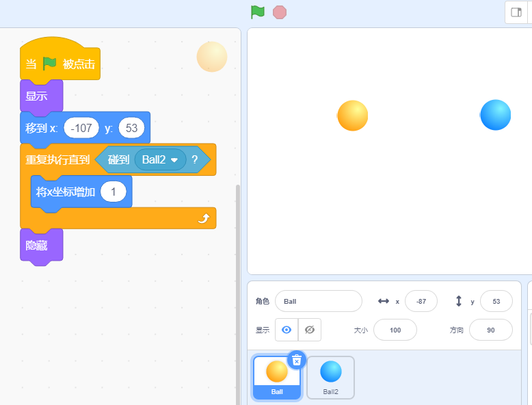Edit sprite direction value 90
Image resolution: width=532 pixels, height=405 pixels.
click(490, 330)
